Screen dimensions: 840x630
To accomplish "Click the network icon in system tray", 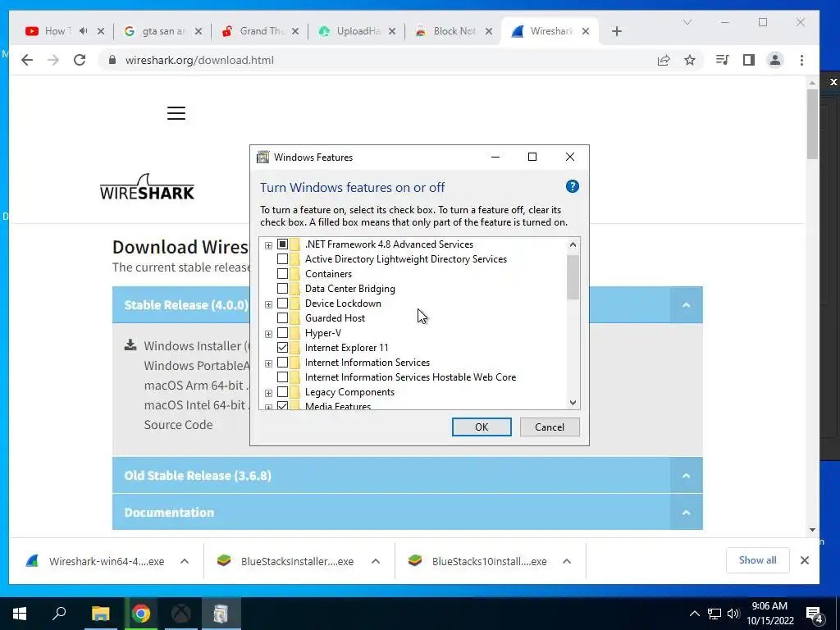I will point(714,614).
